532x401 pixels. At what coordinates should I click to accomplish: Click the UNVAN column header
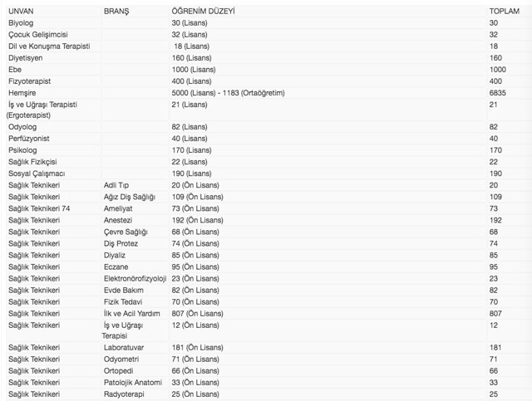pos(22,11)
